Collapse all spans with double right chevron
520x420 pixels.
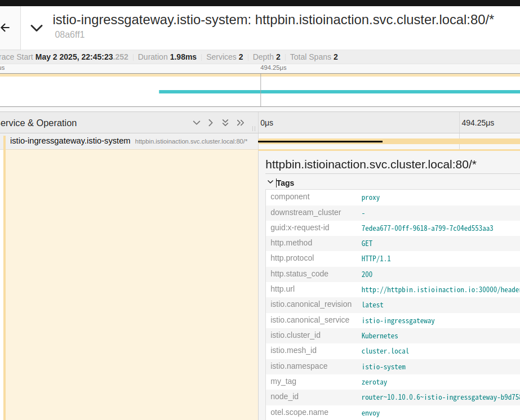[241, 123]
